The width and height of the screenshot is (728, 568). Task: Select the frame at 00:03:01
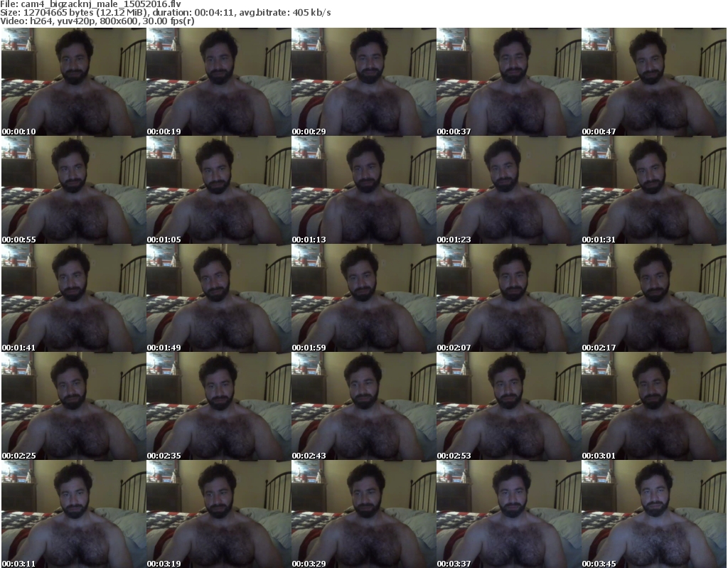[654, 407]
